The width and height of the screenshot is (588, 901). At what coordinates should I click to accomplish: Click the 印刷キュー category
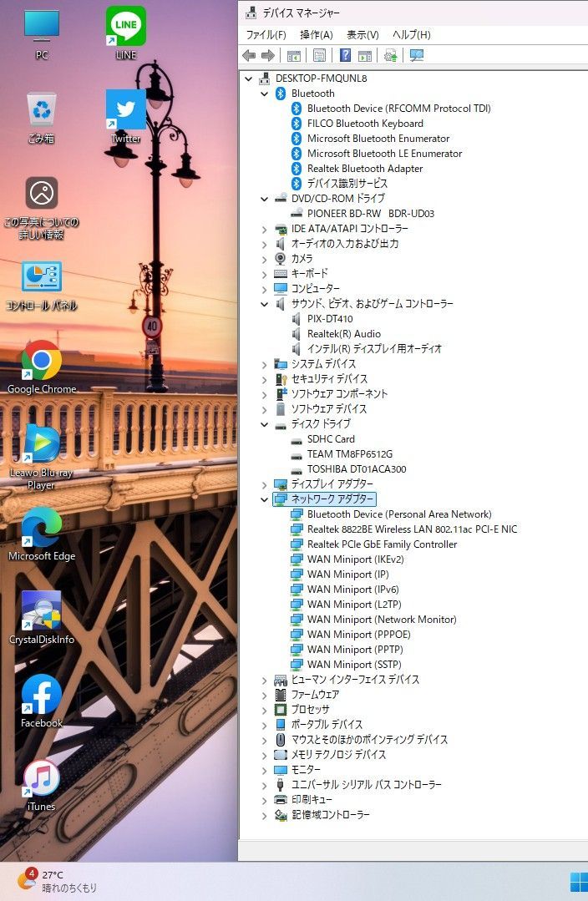[x=312, y=800]
